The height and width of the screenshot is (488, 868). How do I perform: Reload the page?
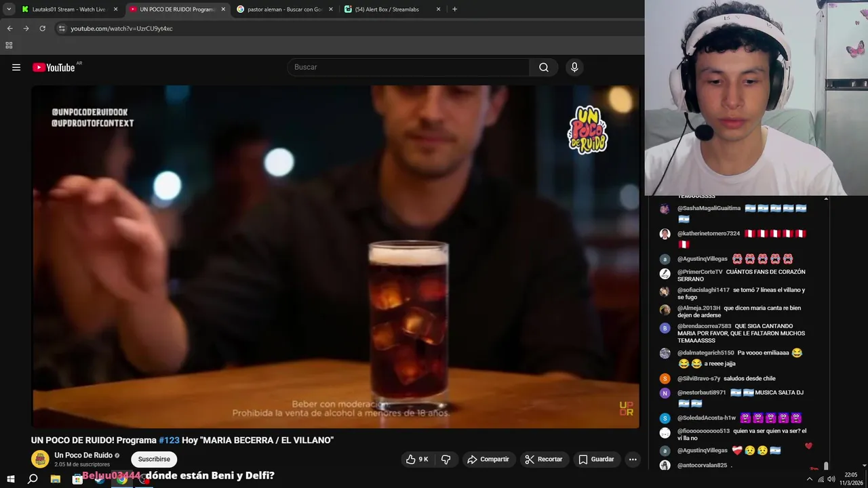(x=42, y=28)
